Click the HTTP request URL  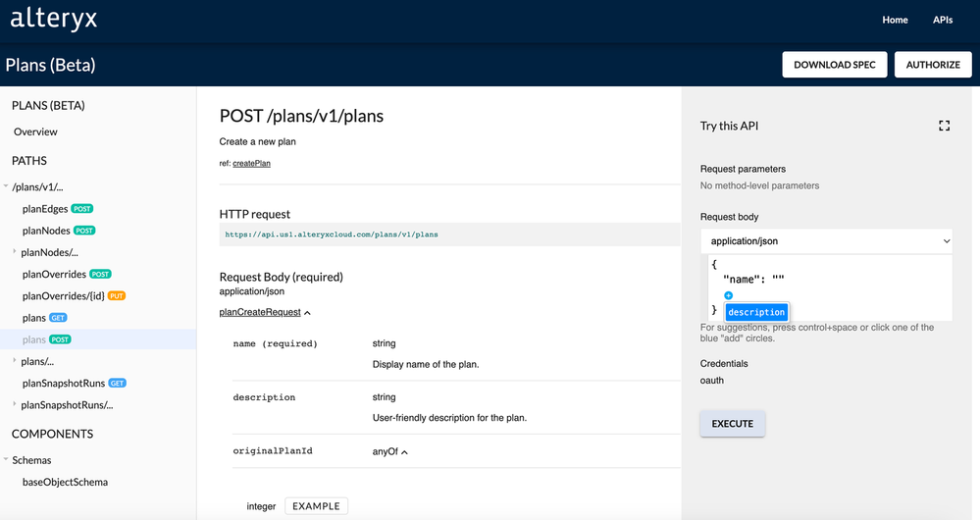click(332, 234)
